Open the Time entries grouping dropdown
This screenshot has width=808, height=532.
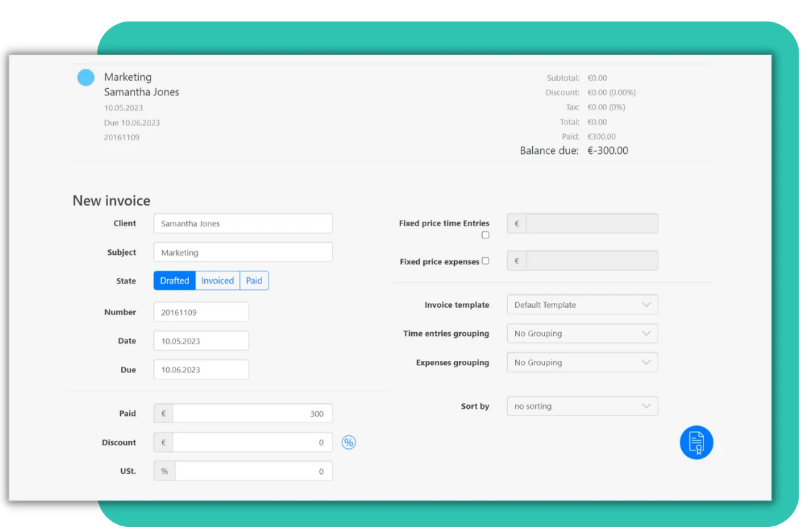point(582,333)
